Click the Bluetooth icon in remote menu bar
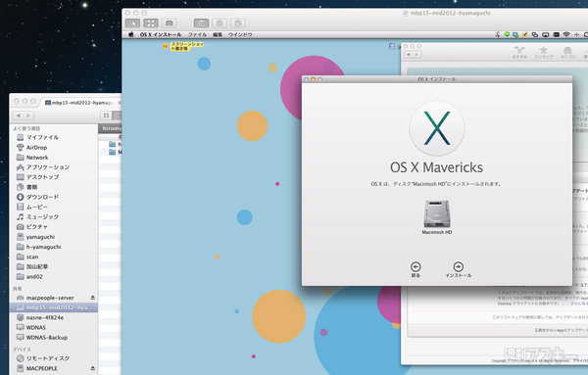Image resolution: width=588 pixels, height=375 pixels. click(x=498, y=34)
